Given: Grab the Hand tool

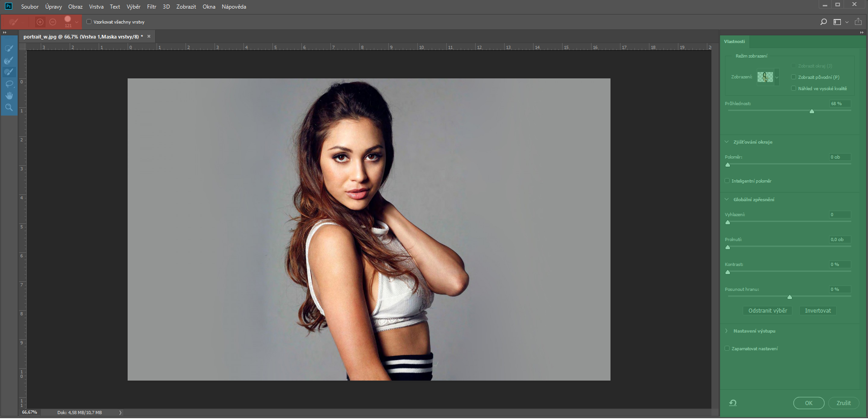Looking at the screenshot, I should [9, 95].
